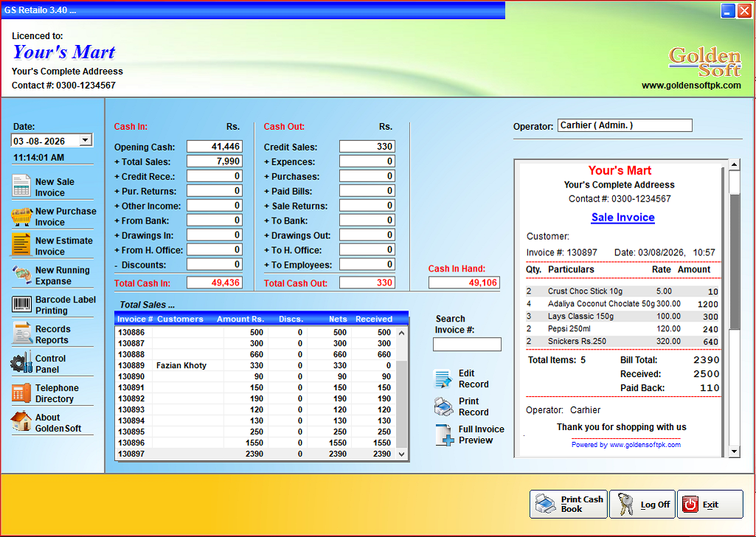
Task: Click the Amount Rs. column header
Action: [240, 319]
